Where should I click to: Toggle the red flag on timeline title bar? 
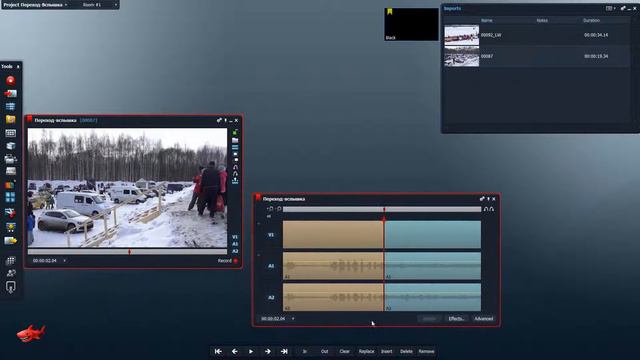(258, 198)
